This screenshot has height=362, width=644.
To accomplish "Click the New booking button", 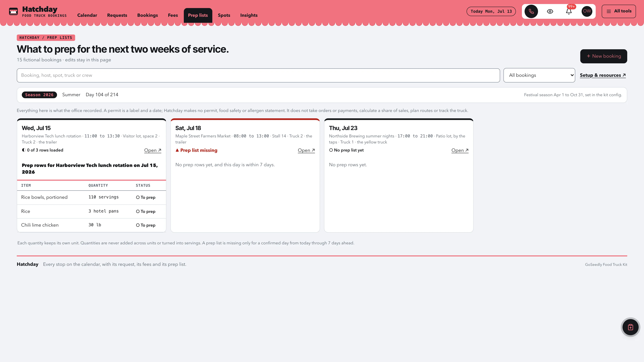I will coord(604,56).
